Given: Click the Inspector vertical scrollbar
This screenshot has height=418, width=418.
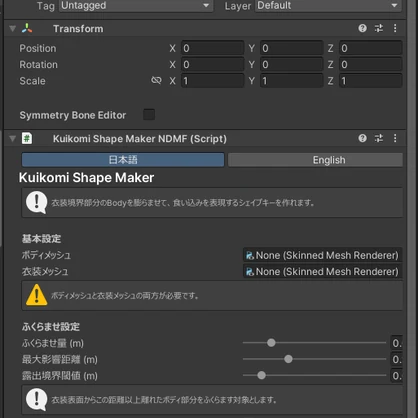Looking at the screenshot, I should click(412, 209).
